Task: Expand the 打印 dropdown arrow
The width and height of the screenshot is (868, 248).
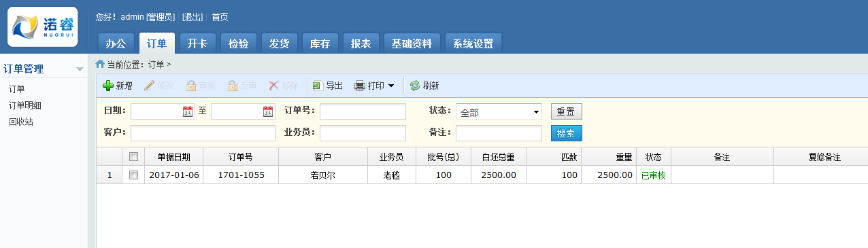Action: pos(391,86)
